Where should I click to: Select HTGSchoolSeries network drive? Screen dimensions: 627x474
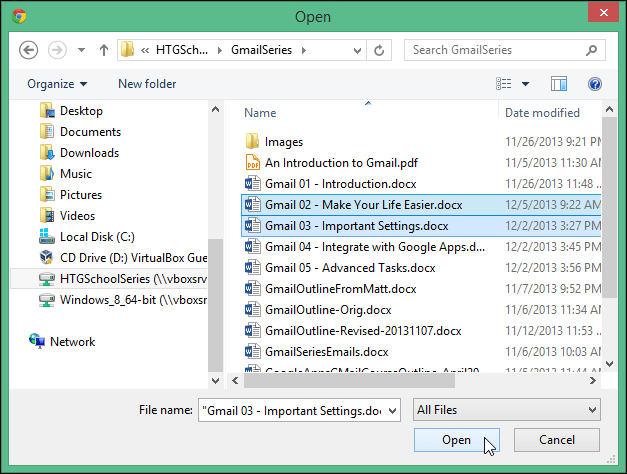click(x=109, y=279)
